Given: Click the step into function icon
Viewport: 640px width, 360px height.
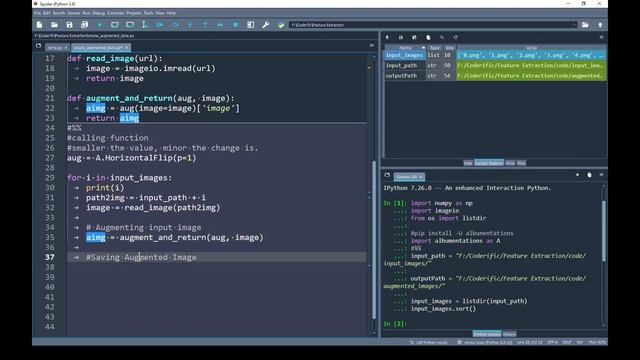Looking at the screenshot, I should (190, 25).
